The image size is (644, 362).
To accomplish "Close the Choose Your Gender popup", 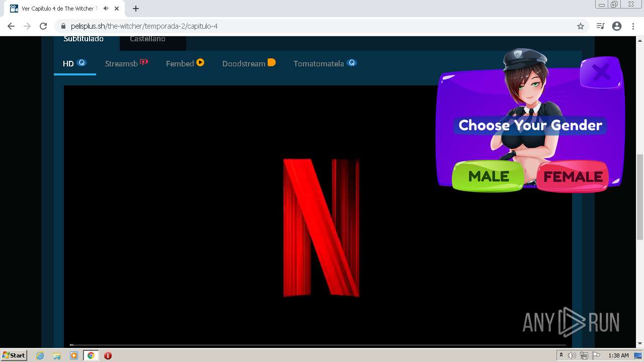I will tap(601, 73).
